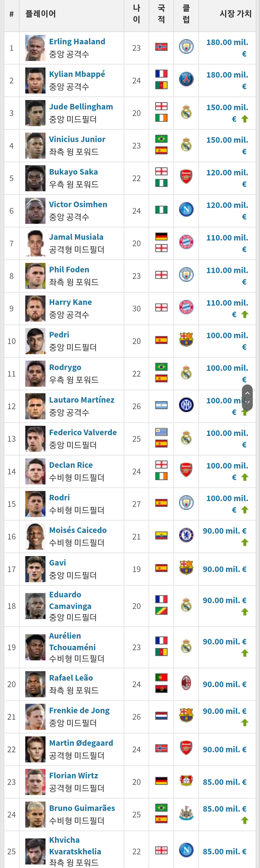Sort by the 시장 가치 column header
The height and width of the screenshot is (868, 260).
tap(235, 14)
